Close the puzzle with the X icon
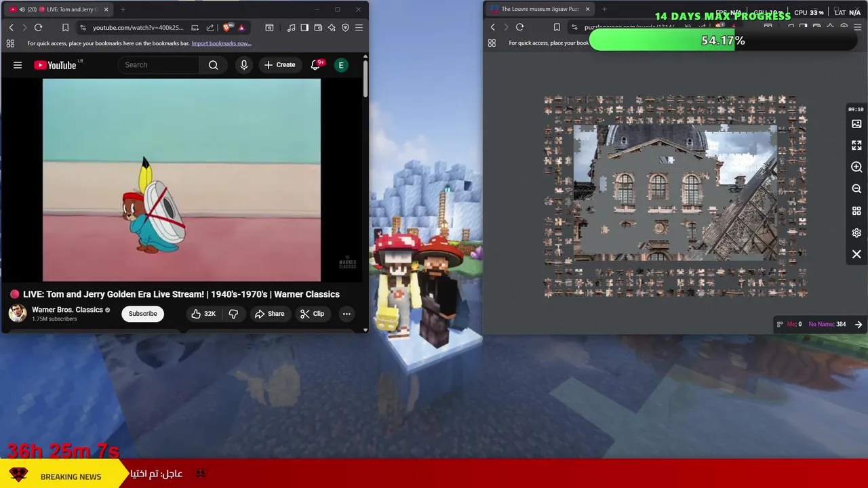The image size is (868, 488). click(x=856, y=254)
